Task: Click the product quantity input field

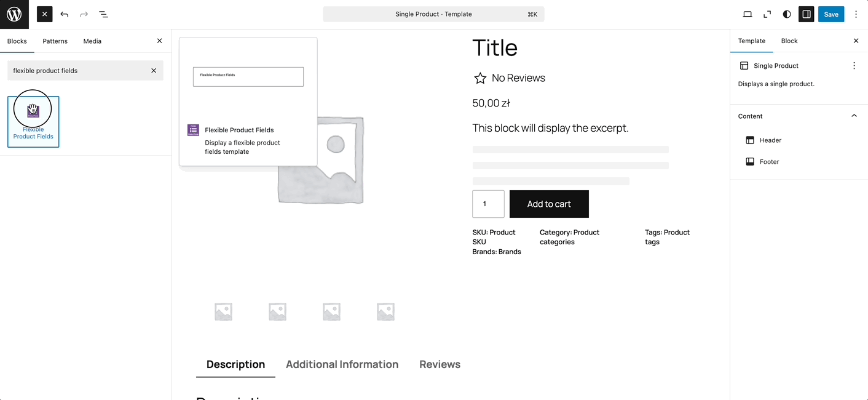Action: tap(488, 204)
